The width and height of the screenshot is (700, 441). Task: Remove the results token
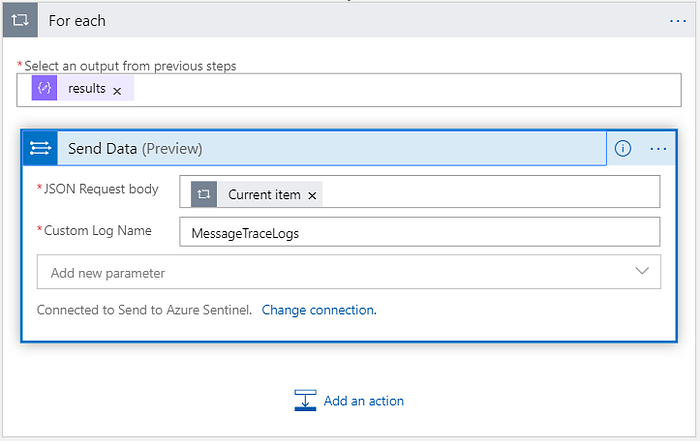coord(117,91)
